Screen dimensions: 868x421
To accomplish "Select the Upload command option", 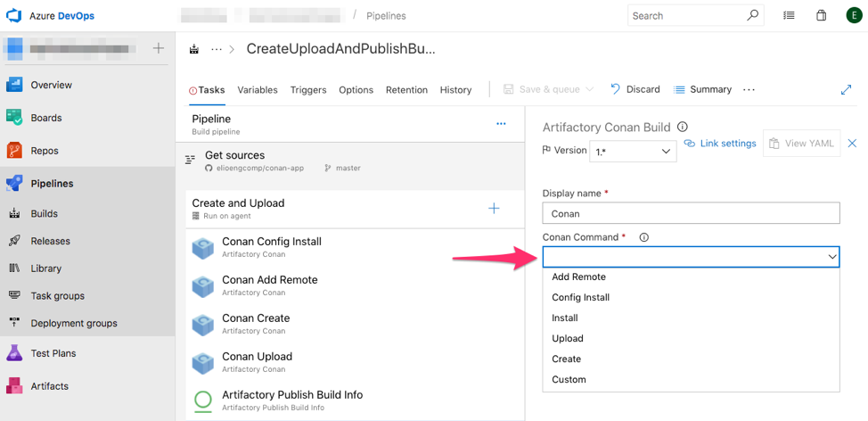I will point(568,338).
